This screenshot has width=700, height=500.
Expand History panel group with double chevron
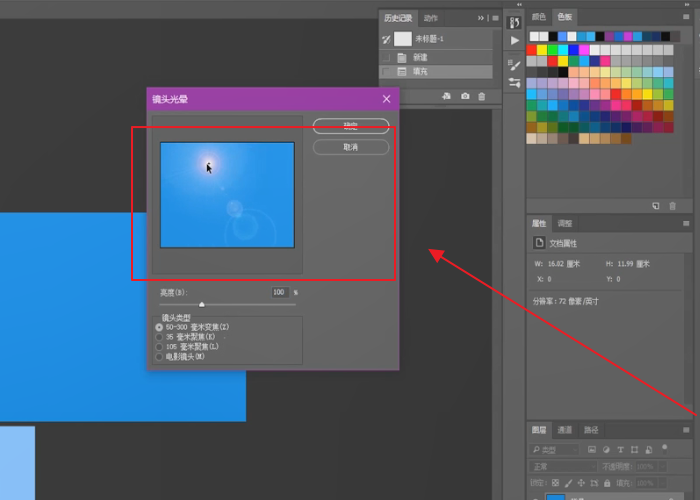[x=481, y=18]
